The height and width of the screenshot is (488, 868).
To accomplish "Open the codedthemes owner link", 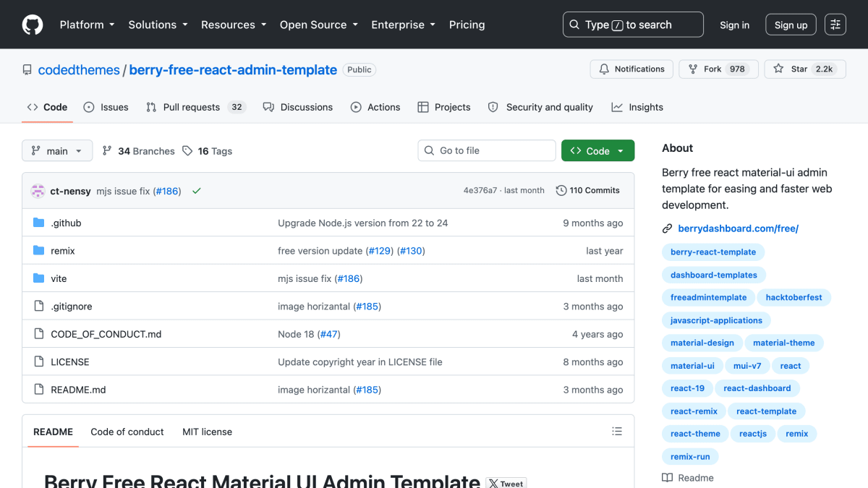I will click(79, 70).
